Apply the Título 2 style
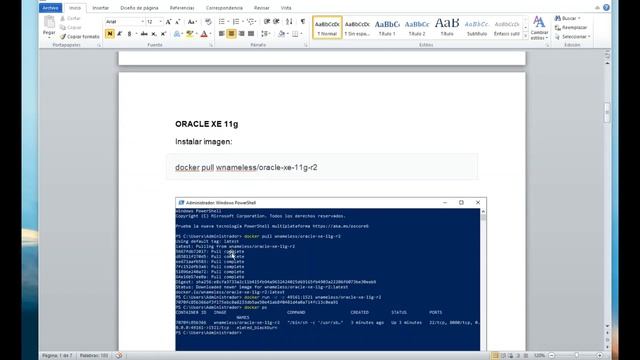The image size is (640, 360). [x=417, y=27]
